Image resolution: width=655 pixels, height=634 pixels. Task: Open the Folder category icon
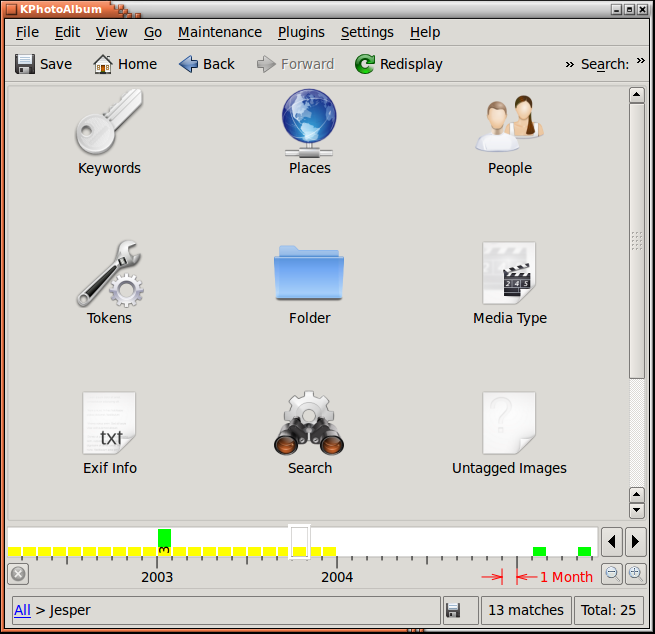click(x=309, y=273)
